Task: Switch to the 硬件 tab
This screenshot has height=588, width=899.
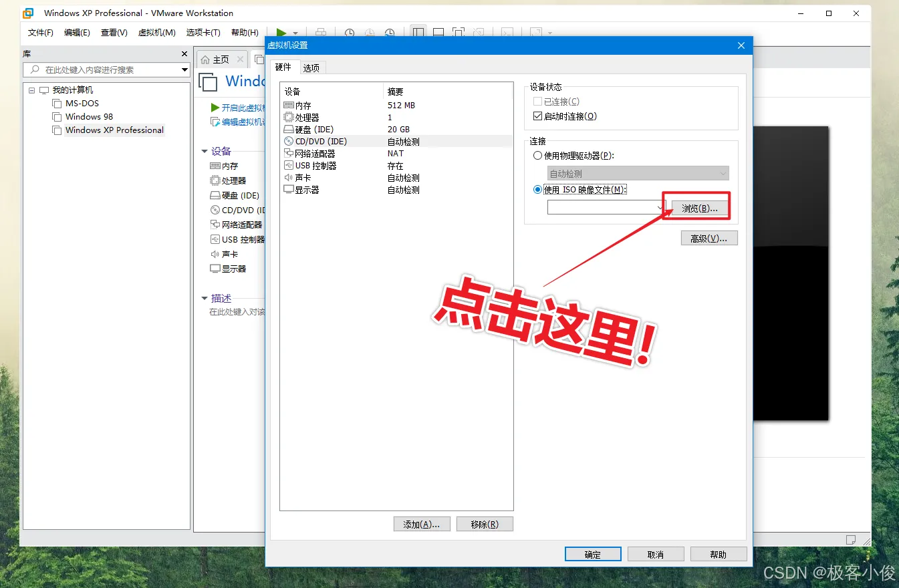Action: point(283,67)
